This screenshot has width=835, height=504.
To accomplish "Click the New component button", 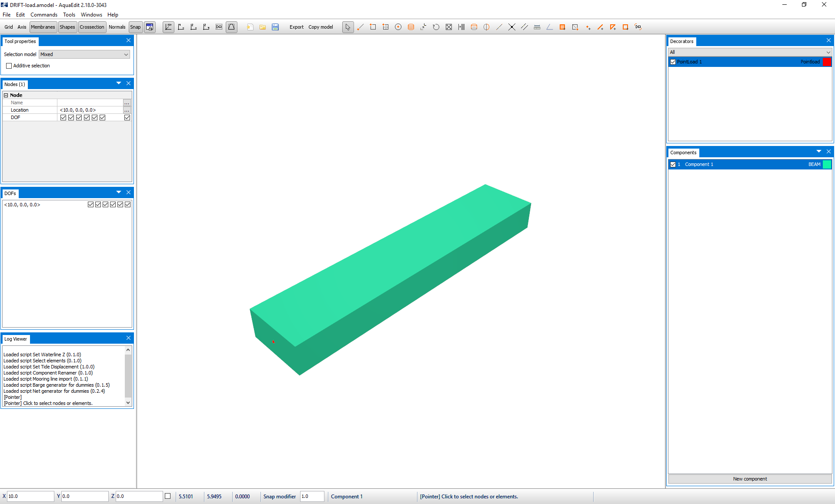I will tap(750, 479).
